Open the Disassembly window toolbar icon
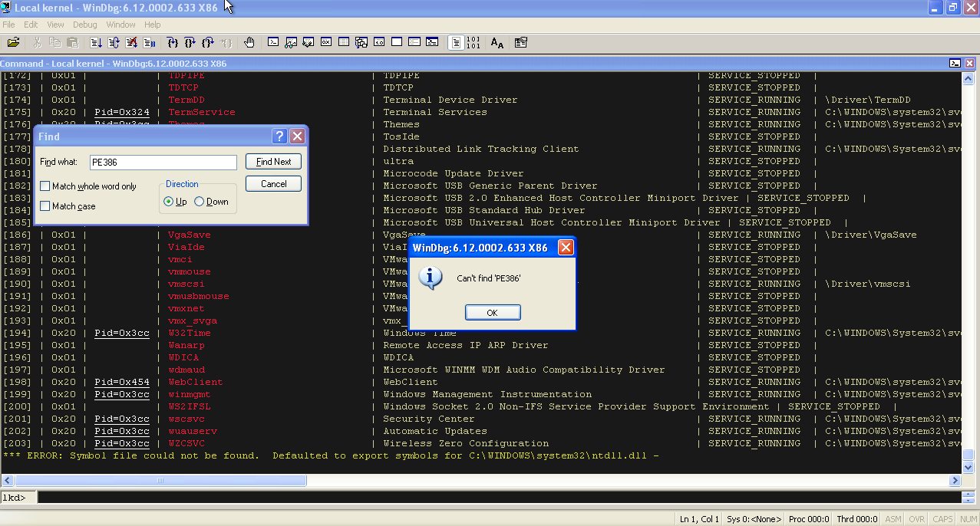980x526 pixels. [x=379, y=42]
